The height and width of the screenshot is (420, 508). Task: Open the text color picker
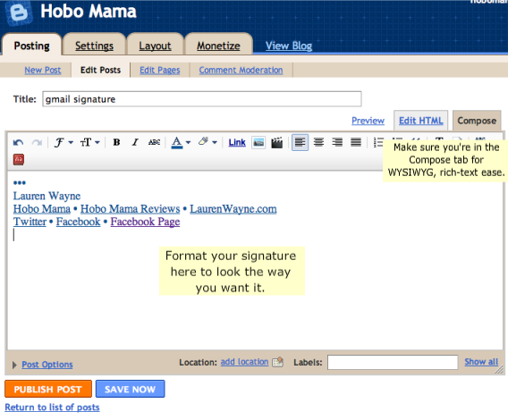181,142
